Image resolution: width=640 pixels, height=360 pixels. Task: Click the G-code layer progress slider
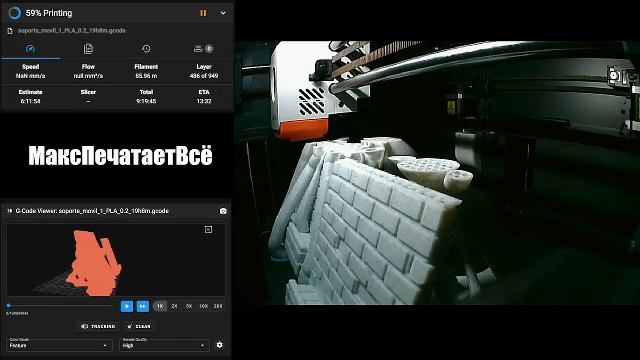(59, 305)
